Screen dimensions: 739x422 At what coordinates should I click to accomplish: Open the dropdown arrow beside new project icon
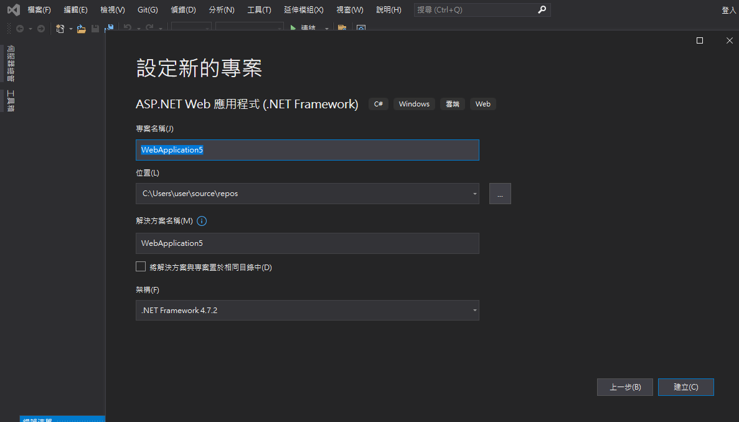[x=71, y=29]
